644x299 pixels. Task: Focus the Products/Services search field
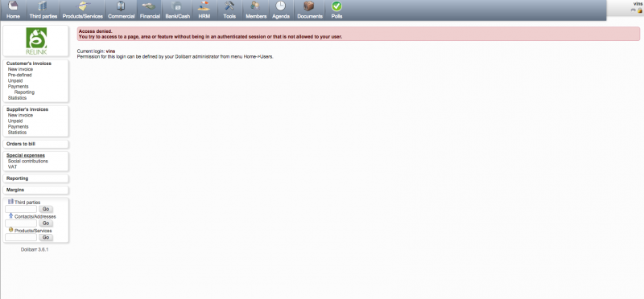click(x=21, y=237)
